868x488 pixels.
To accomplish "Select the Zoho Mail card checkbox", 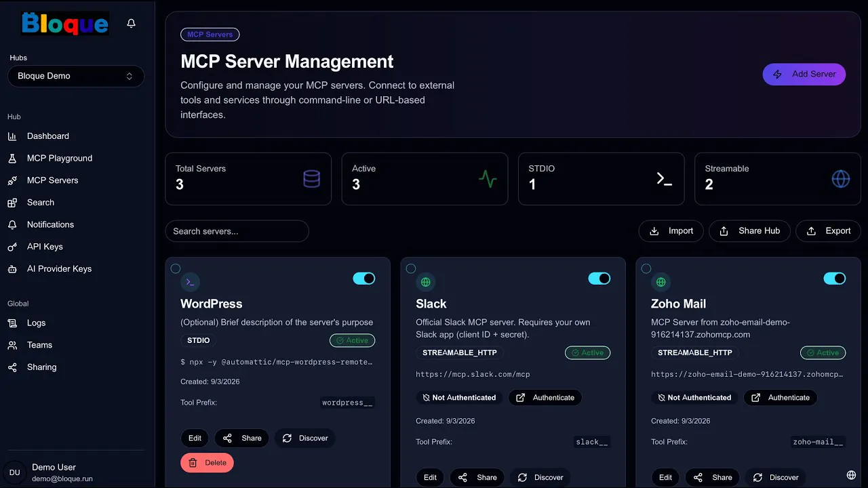I will point(646,268).
